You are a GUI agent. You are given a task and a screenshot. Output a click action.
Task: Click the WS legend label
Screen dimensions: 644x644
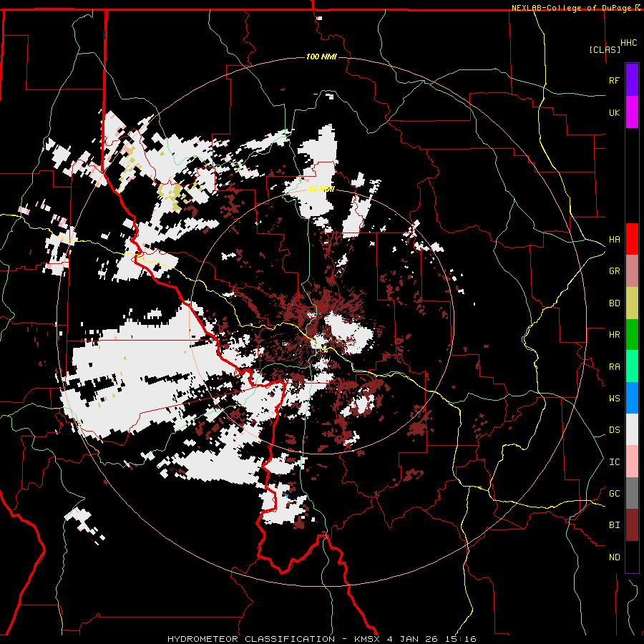(x=614, y=399)
